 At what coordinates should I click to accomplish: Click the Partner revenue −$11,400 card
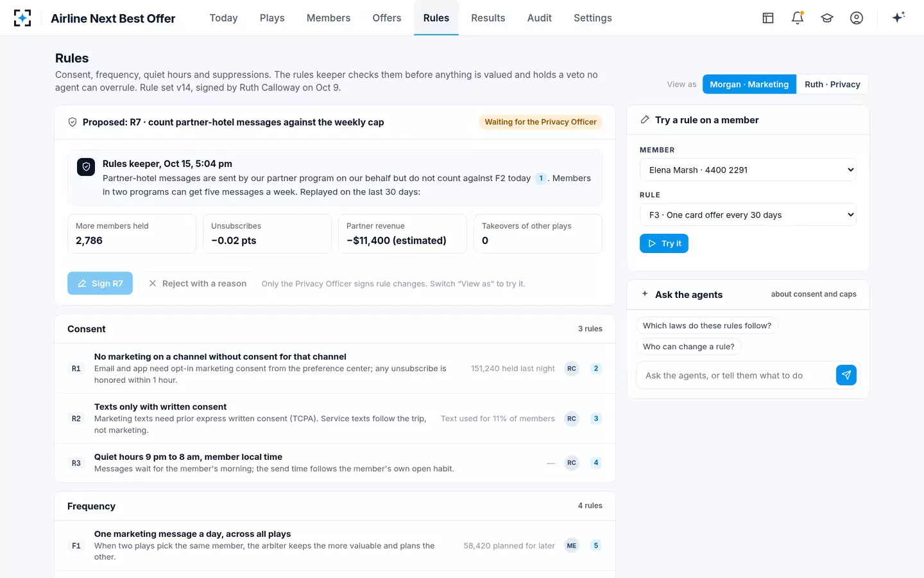click(402, 234)
